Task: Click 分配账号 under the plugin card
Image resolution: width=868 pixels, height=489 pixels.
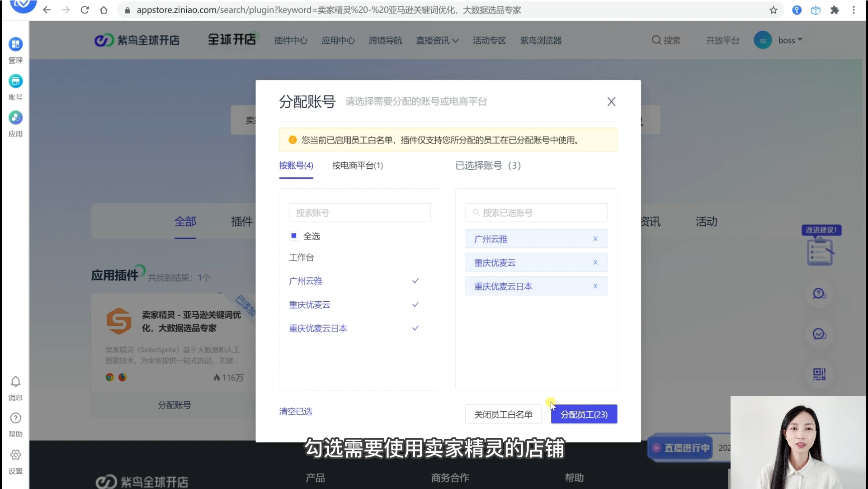Action: [x=175, y=405]
